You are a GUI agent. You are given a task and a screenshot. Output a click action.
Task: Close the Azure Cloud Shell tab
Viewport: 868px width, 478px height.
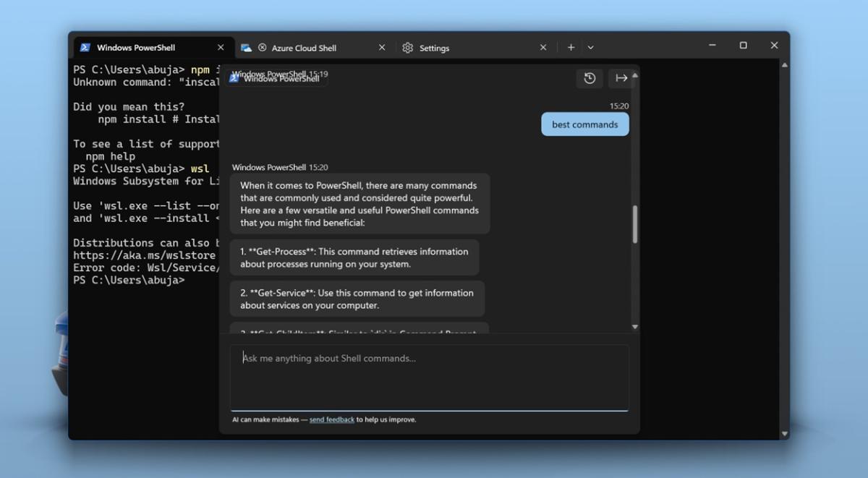point(382,47)
